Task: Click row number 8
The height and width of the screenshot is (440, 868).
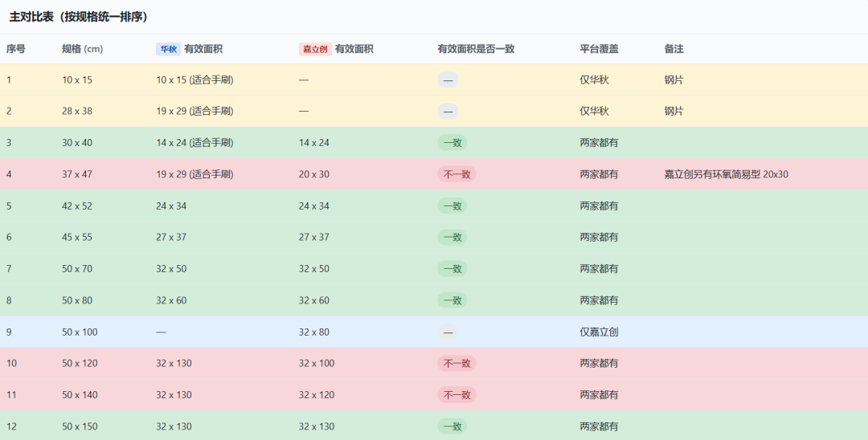Action: (9, 300)
